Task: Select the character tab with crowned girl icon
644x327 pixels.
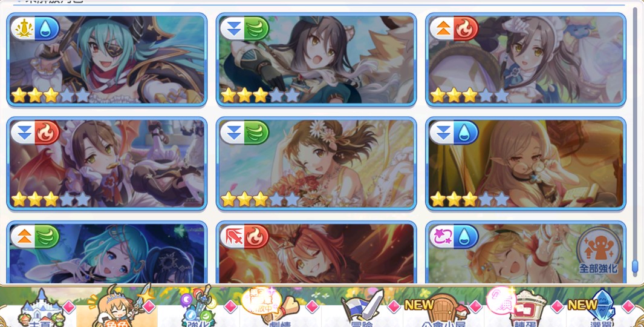Action: pos(119,306)
